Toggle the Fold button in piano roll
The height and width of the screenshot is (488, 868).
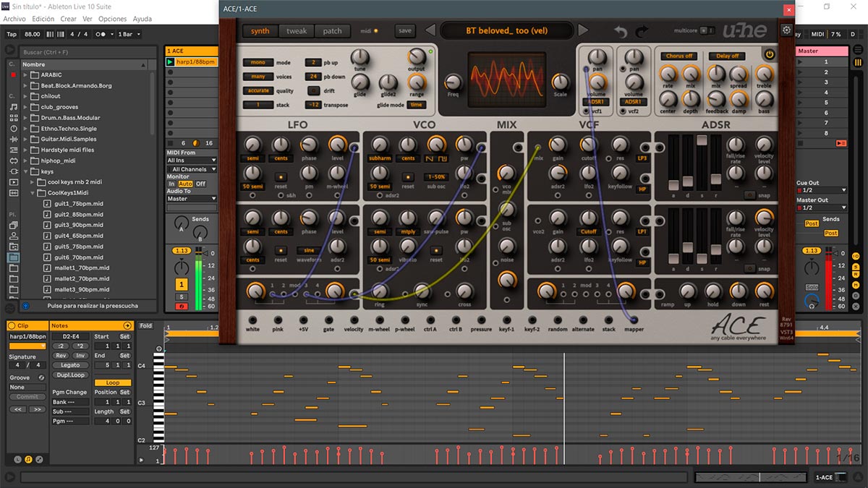(146, 326)
